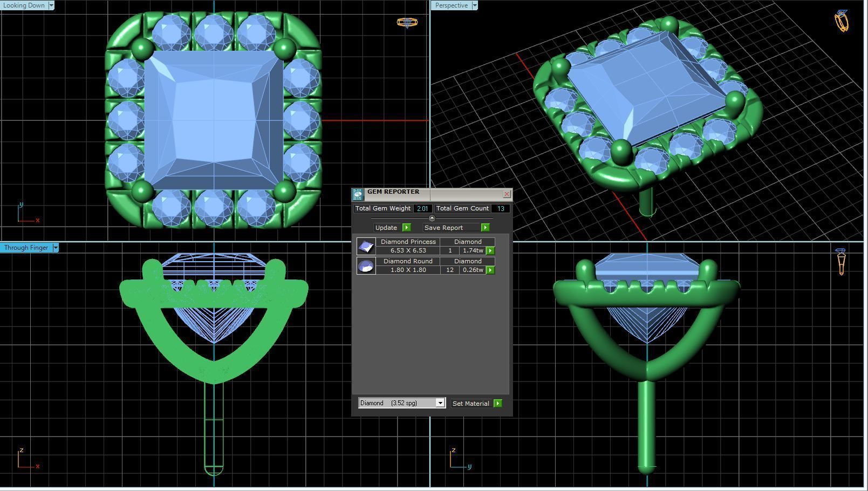
Task: Open the Looking Down viewport dropdown arrow
Action: (x=51, y=5)
